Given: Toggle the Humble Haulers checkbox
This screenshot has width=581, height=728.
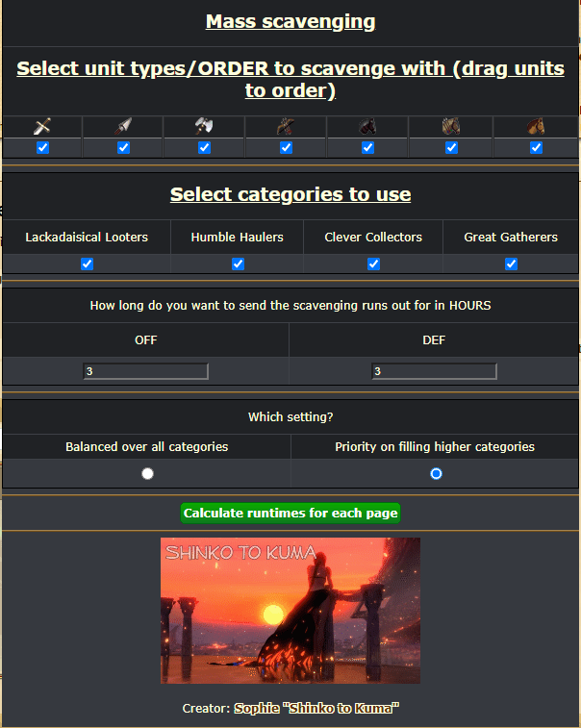Looking at the screenshot, I should [238, 264].
